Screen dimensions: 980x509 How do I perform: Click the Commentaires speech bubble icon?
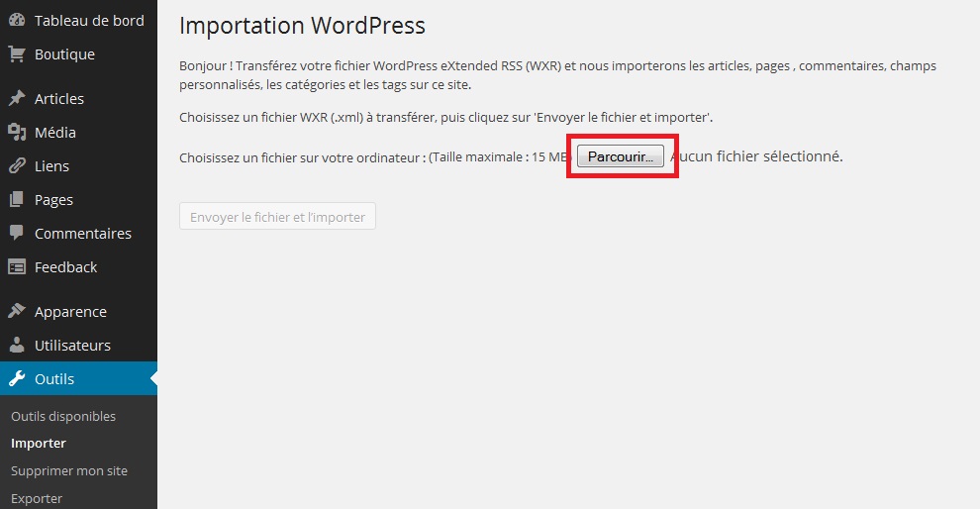coord(17,234)
